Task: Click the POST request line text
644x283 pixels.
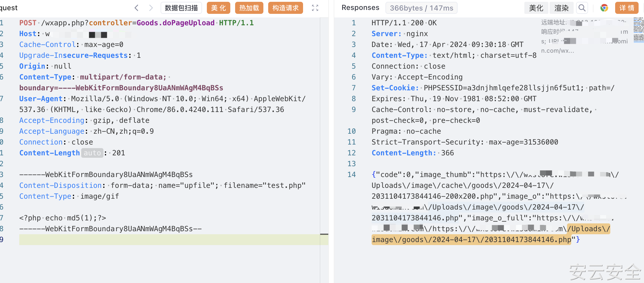Action: (x=136, y=23)
